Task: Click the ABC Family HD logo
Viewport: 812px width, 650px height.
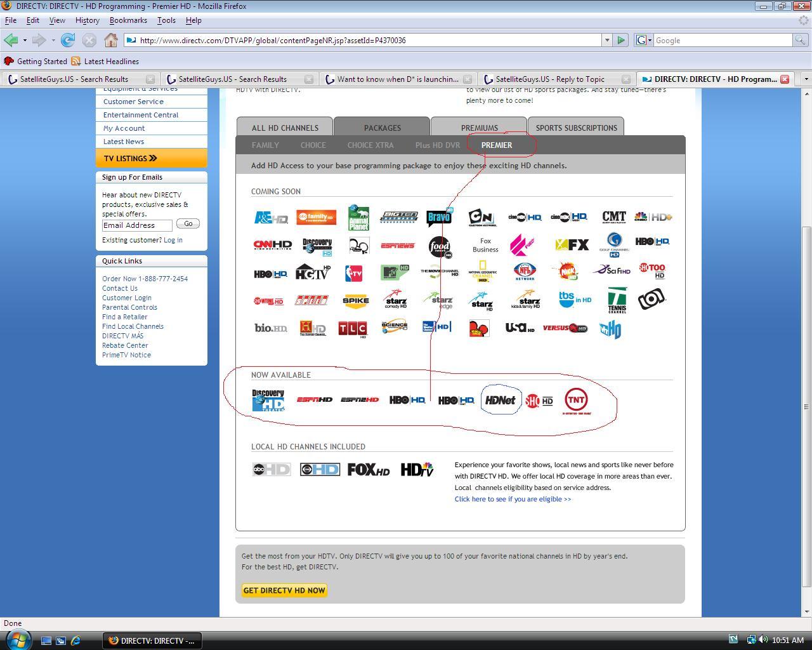Action: [316, 218]
